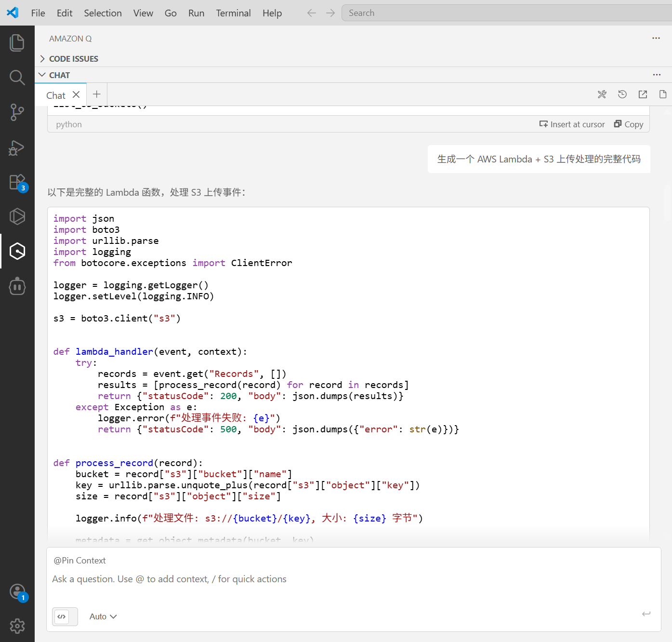This screenshot has height=642, width=672.
Task: Click the response intro text about Lambda 函数
Action: pos(146,192)
